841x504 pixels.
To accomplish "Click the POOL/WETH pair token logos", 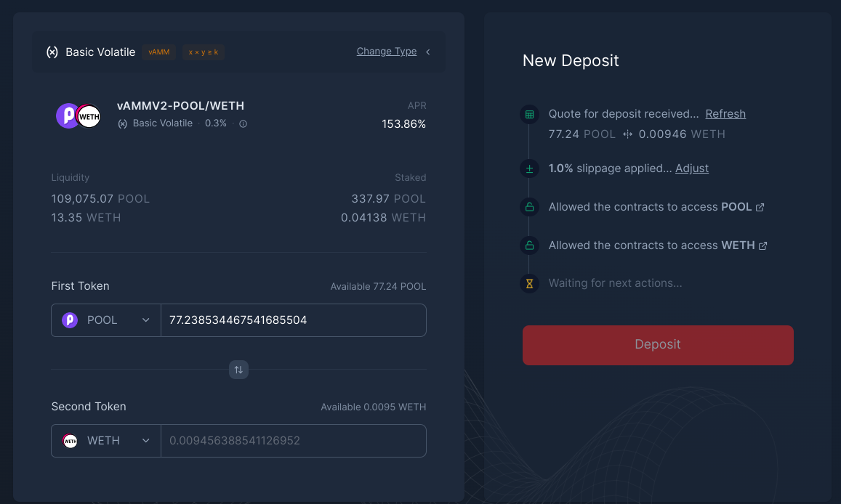I will click(79, 115).
